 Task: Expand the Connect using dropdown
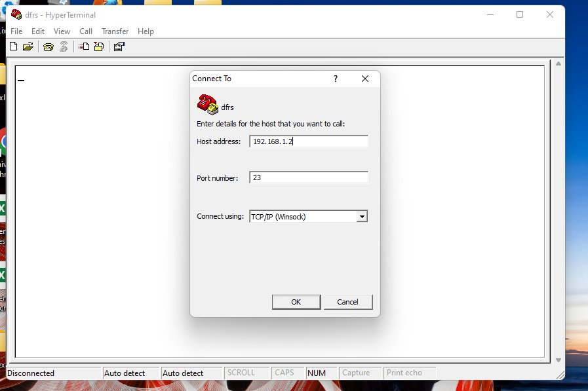click(x=362, y=217)
